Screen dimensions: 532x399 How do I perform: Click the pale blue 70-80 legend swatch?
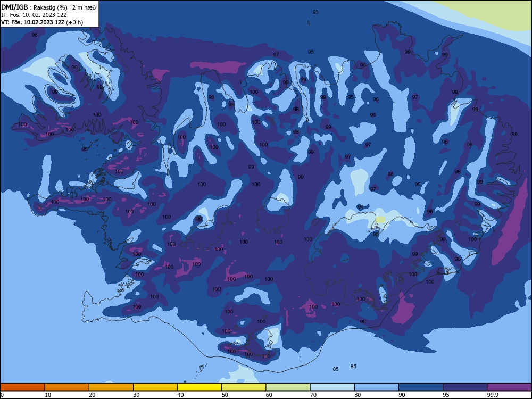coord(332,387)
